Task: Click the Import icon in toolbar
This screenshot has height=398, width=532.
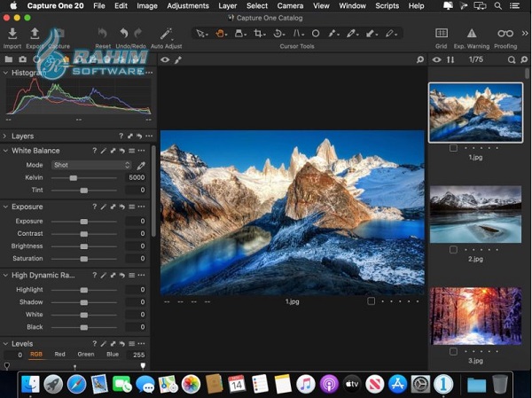Action: coord(12,34)
